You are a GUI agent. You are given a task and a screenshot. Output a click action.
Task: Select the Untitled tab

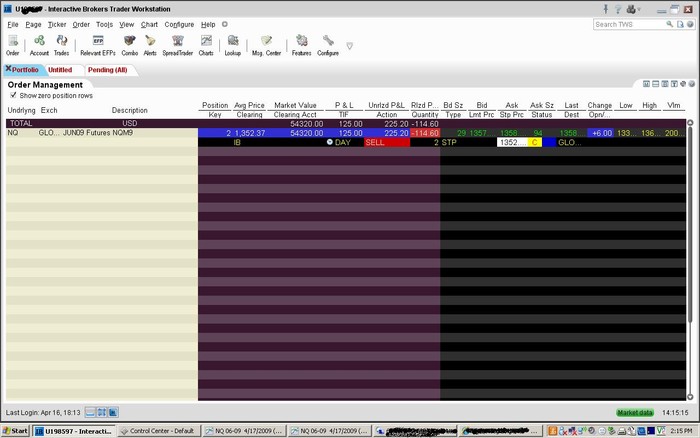pos(60,70)
